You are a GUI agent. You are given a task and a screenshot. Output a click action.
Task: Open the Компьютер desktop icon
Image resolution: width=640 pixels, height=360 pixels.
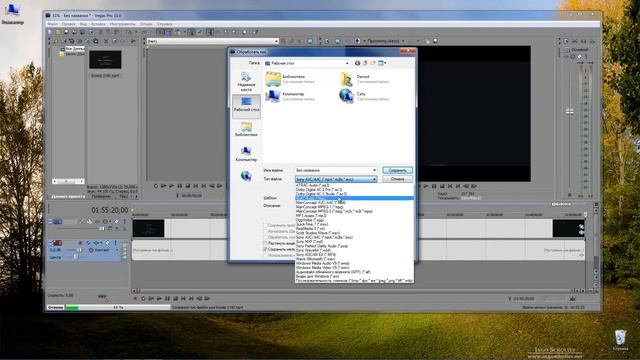pos(12,14)
